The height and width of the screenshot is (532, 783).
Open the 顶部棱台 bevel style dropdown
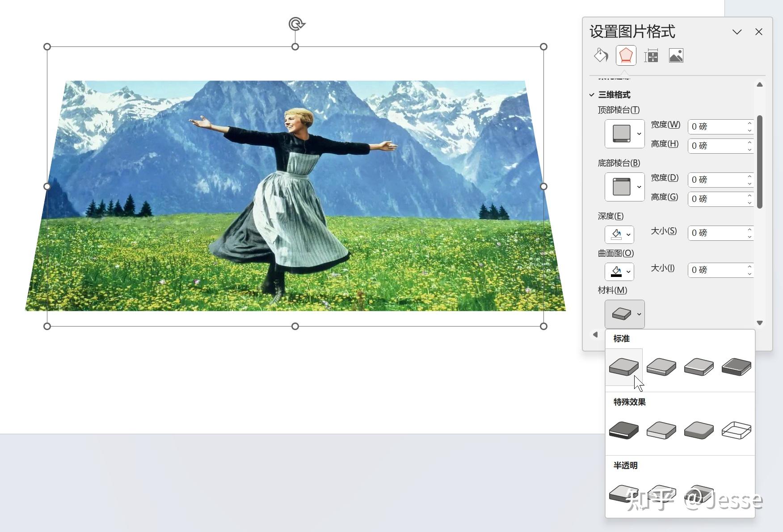tap(624, 134)
